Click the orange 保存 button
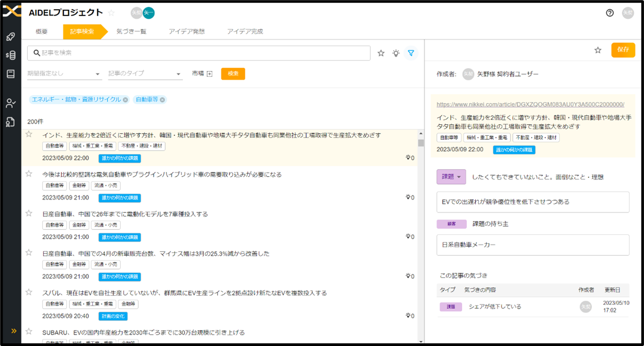This screenshot has width=644, height=346. point(623,50)
